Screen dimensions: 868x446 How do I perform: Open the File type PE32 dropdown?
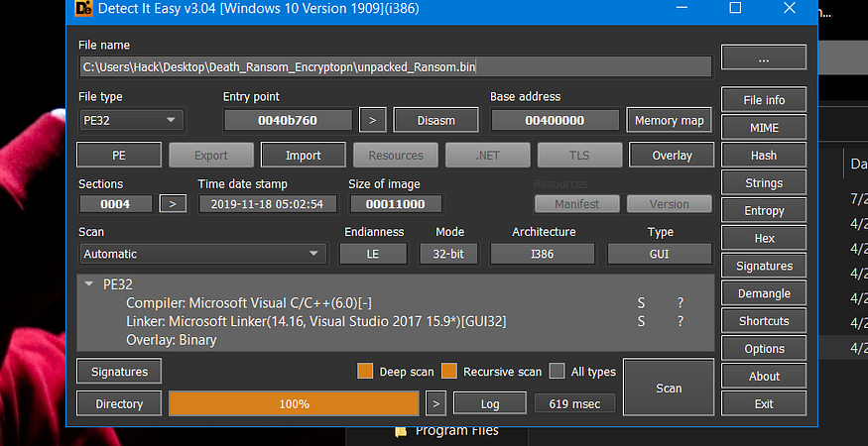131,120
